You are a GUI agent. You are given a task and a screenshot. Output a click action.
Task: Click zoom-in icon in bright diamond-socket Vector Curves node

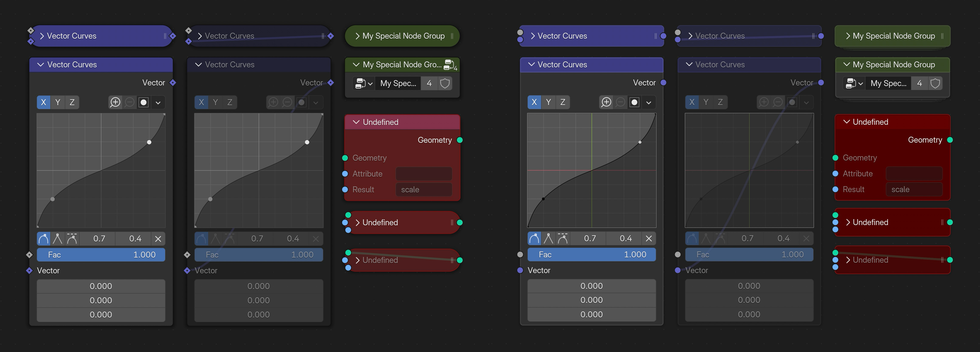pyautogui.click(x=115, y=102)
